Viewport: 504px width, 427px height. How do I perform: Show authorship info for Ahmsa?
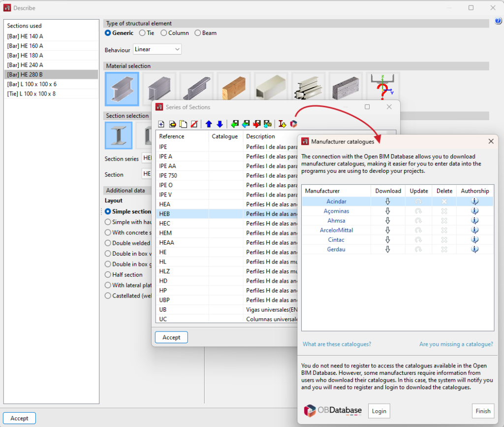point(475,221)
